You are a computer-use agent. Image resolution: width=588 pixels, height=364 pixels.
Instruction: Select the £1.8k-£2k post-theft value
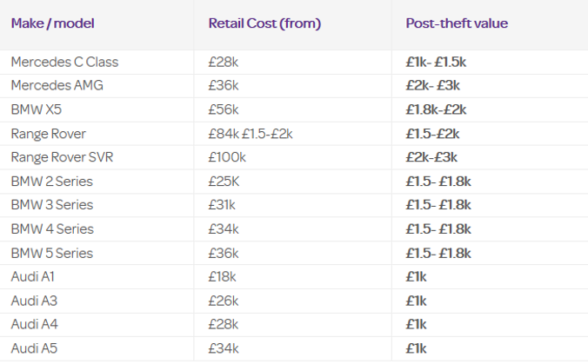coord(436,109)
